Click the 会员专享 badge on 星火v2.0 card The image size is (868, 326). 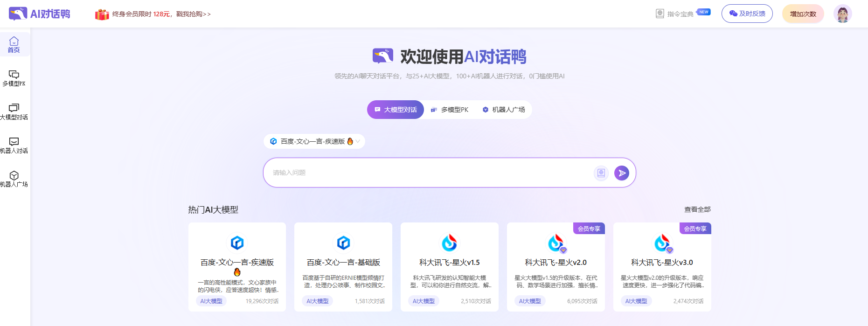[589, 229]
